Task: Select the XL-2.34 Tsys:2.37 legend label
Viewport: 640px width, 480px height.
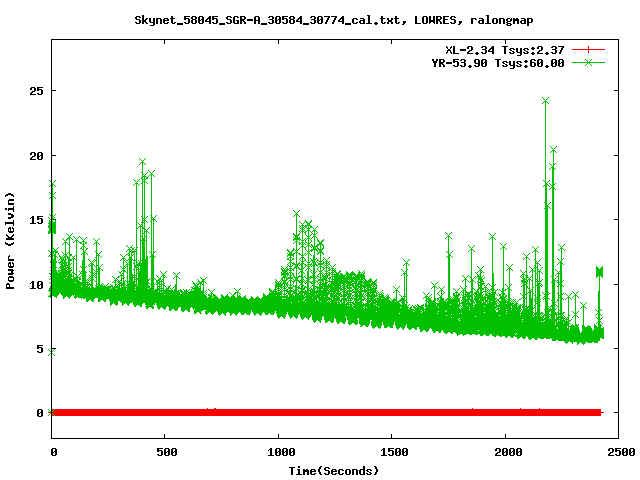Action: pyautogui.click(x=504, y=50)
